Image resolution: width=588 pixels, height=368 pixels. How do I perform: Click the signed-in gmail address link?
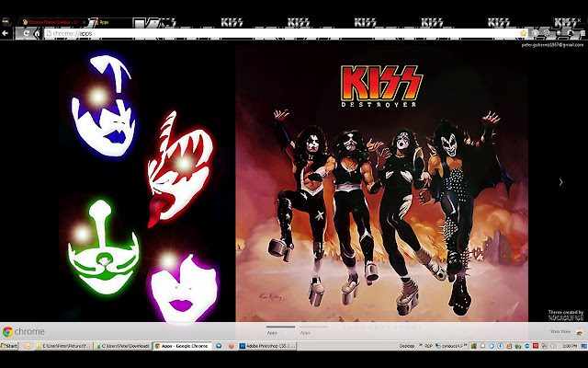coord(552,45)
